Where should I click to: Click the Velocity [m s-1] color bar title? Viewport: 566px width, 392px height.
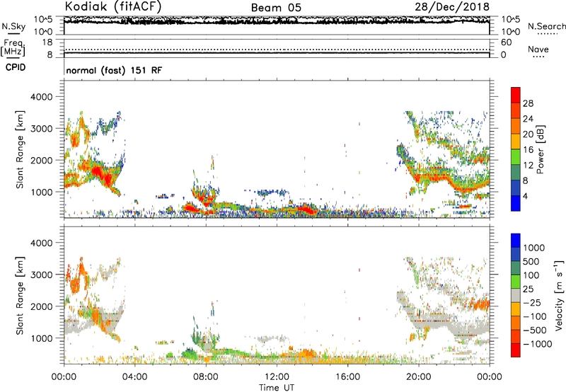559,295
